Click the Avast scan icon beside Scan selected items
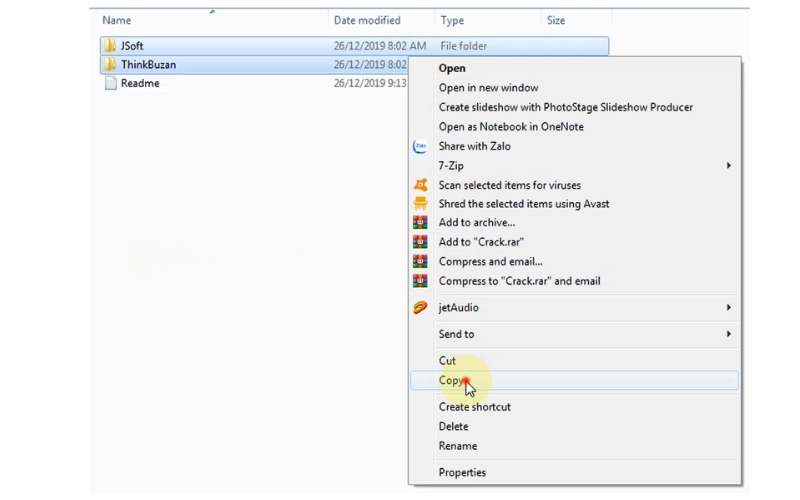The width and height of the screenshot is (800, 500). coord(420,185)
